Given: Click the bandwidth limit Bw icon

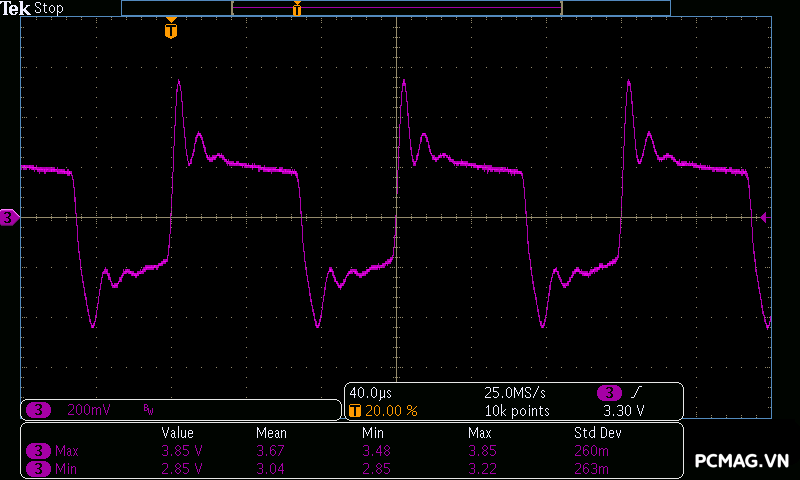Looking at the screenshot, I should [149, 410].
